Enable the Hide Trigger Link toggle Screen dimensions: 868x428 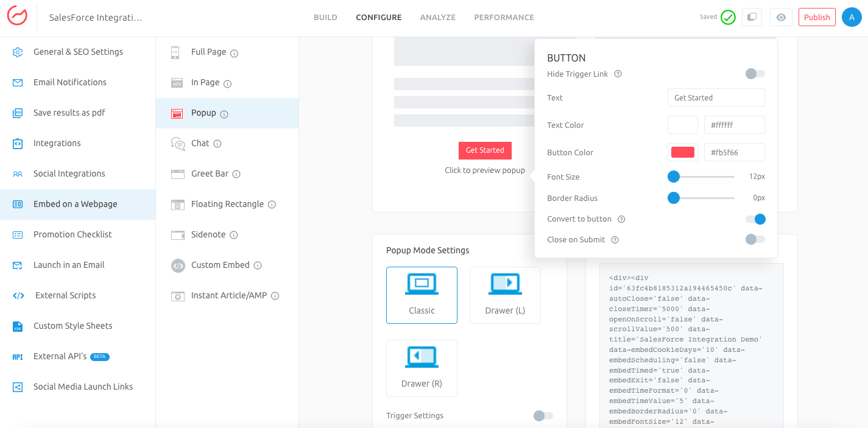tap(755, 74)
